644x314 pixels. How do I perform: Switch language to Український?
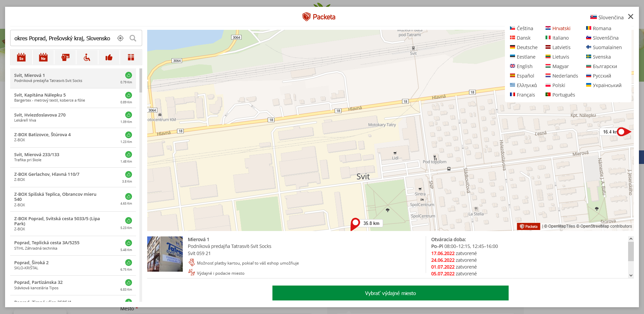pos(604,85)
